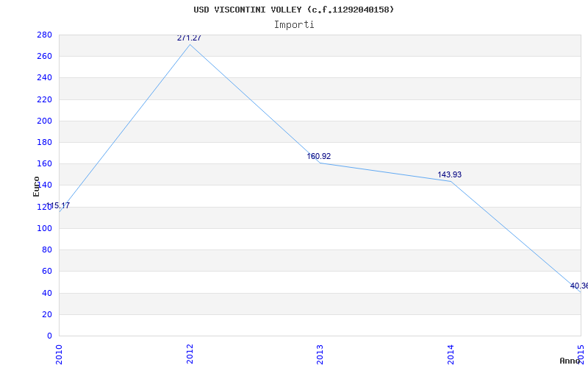Click the 260 y-axis tick label
Image resolution: width=588 pixels, height=368 pixels.
tap(44, 57)
